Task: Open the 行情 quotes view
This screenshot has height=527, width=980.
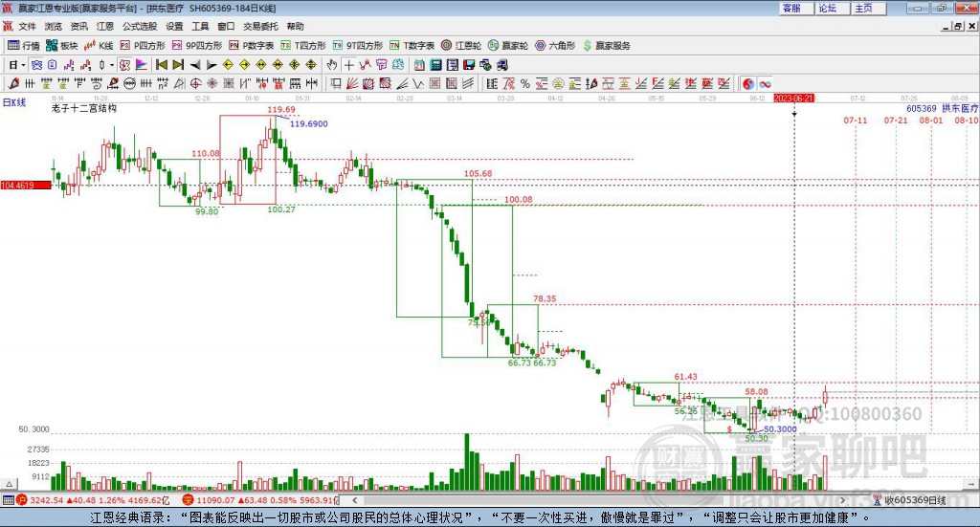Action: click(24, 46)
